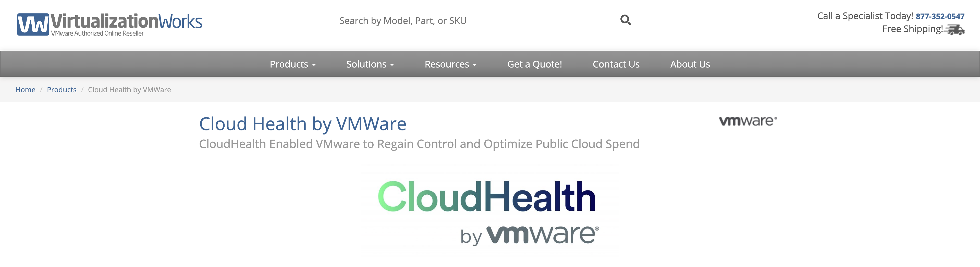Click the search magnifying glass icon
The image size is (980, 267).
(626, 20)
